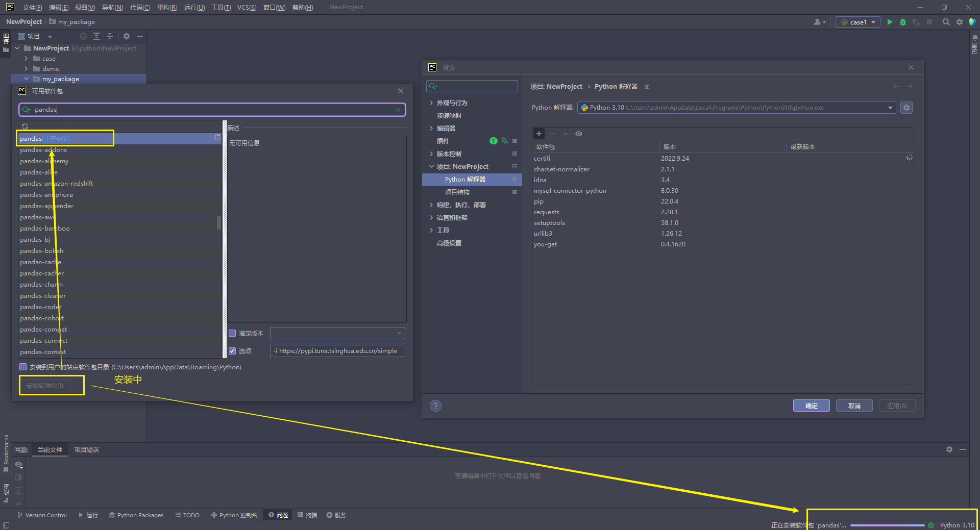980x530 pixels.
Task: Open the help question mark button in the Settings dialog
Action: tap(435, 406)
